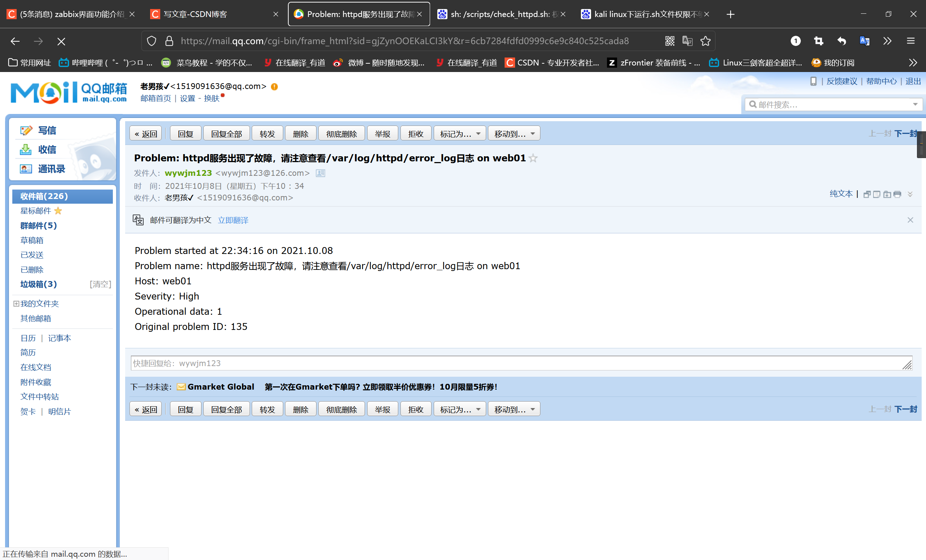Click the 立即翻译 link
The width and height of the screenshot is (926, 560).
(233, 220)
